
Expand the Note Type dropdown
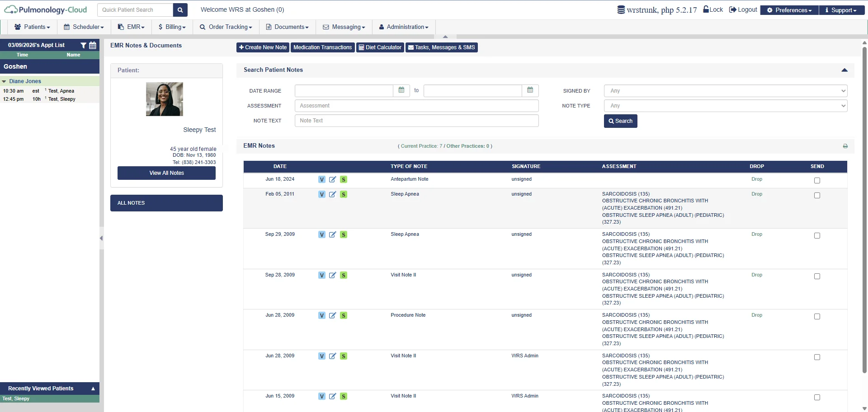coord(725,106)
